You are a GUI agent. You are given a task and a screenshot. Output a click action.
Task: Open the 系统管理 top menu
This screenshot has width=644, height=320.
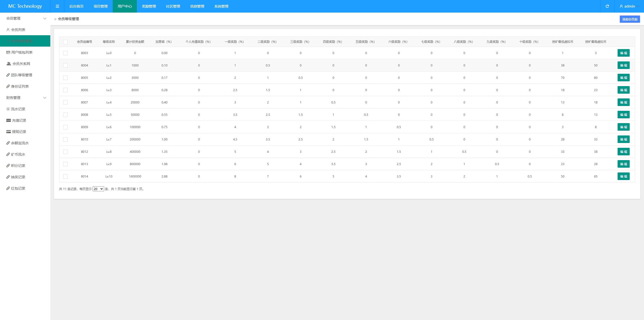[221, 6]
